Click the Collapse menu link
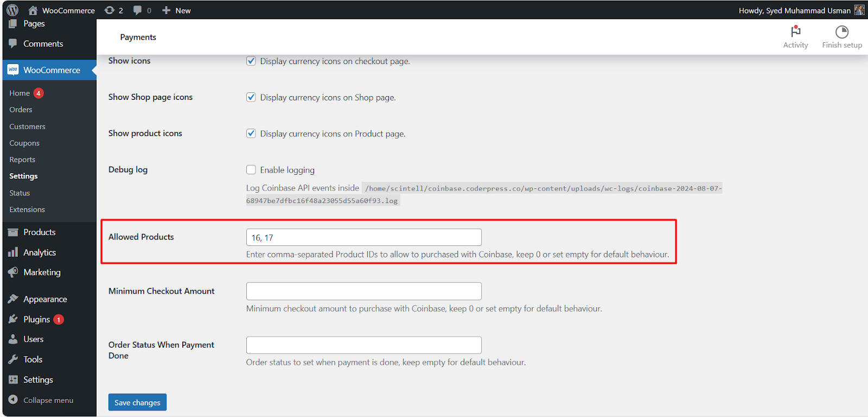This screenshot has height=417, width=868. 48,400
